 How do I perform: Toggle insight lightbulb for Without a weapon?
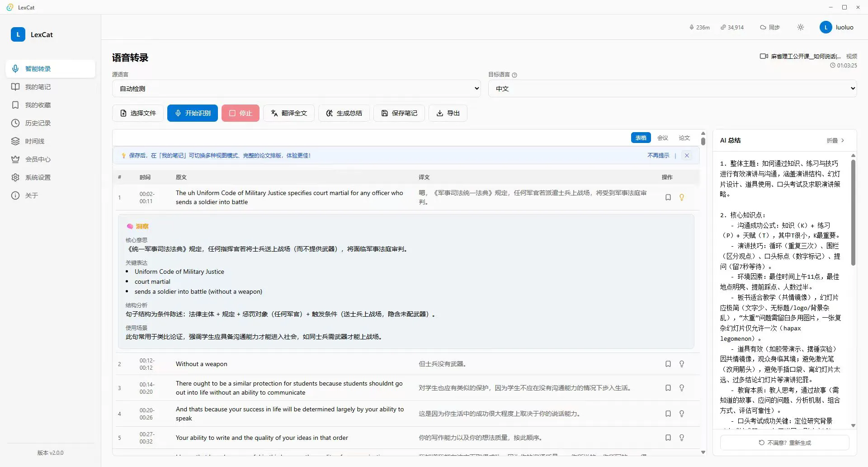[682, 364]
